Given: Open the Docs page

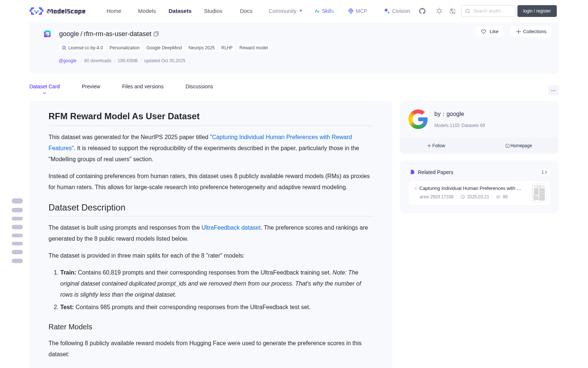Looking at the screenshot, I should click(246, 11).
